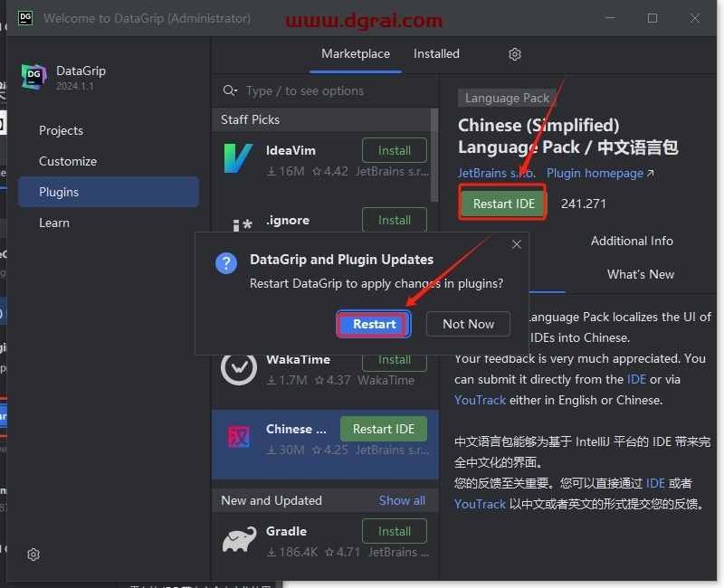Image resolution: width=724 pixels, height=588 pixels.
Task: Click the Language Pack tag
Action: [507, 98]
